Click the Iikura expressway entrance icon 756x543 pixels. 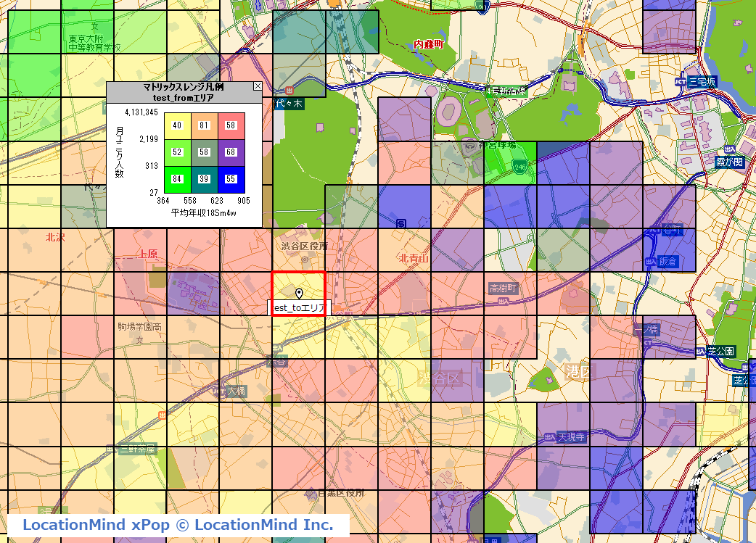click(x=650, y=261)
